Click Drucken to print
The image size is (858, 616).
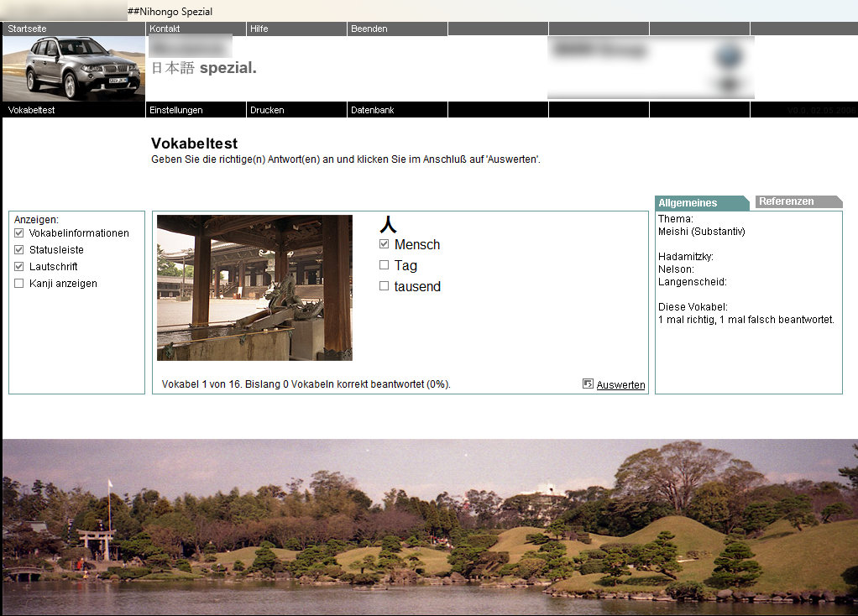(267, 110)
